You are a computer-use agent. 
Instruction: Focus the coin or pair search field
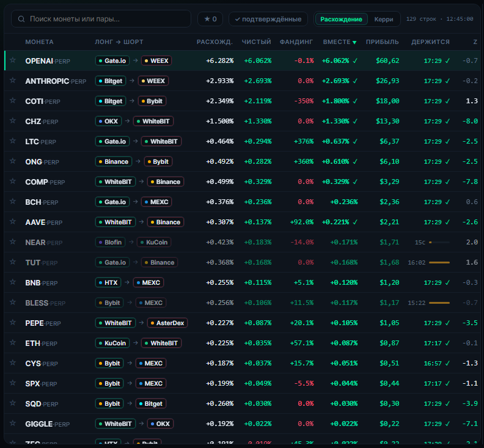click(x=101, y=19)
